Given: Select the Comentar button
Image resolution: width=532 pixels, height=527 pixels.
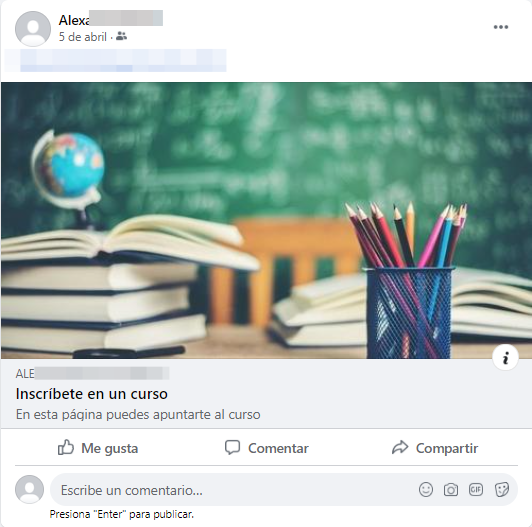Looking at the screenshot, I should pyautogui.click(x=267, y=448).
